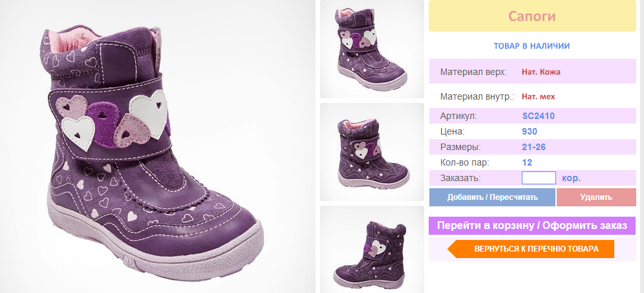
Task: Select the first thumbnail showing the boot's front view
Action: point(372,49)
